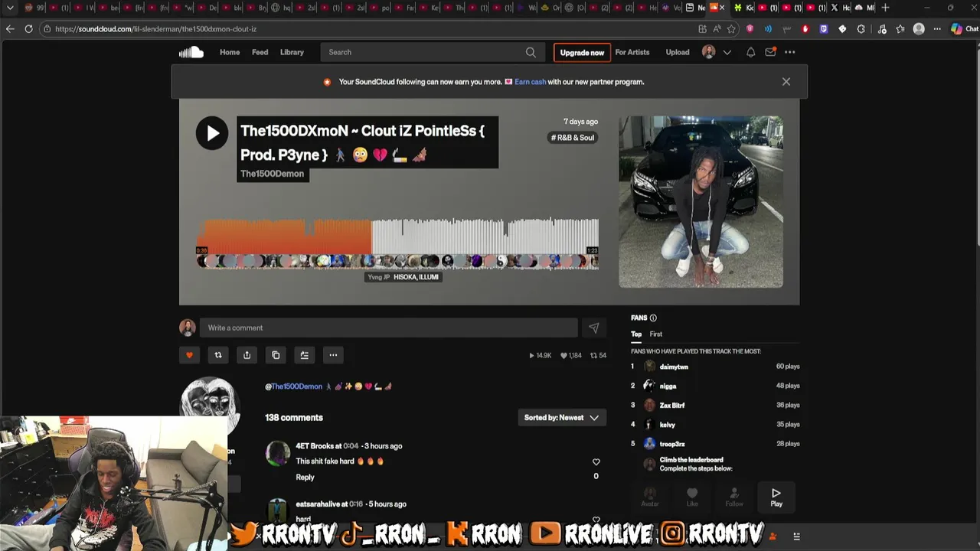Open the browser profile avatar
The width and height of the screenshot is (980, 551).
coord(919,29)
